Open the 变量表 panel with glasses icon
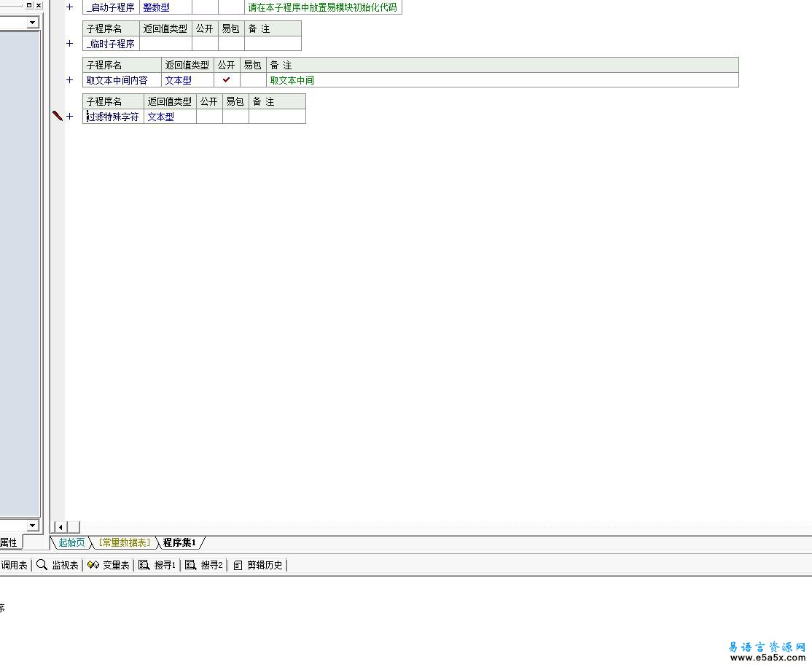The height and width of the screenshot is (667, 812). [x=93, y=565]
